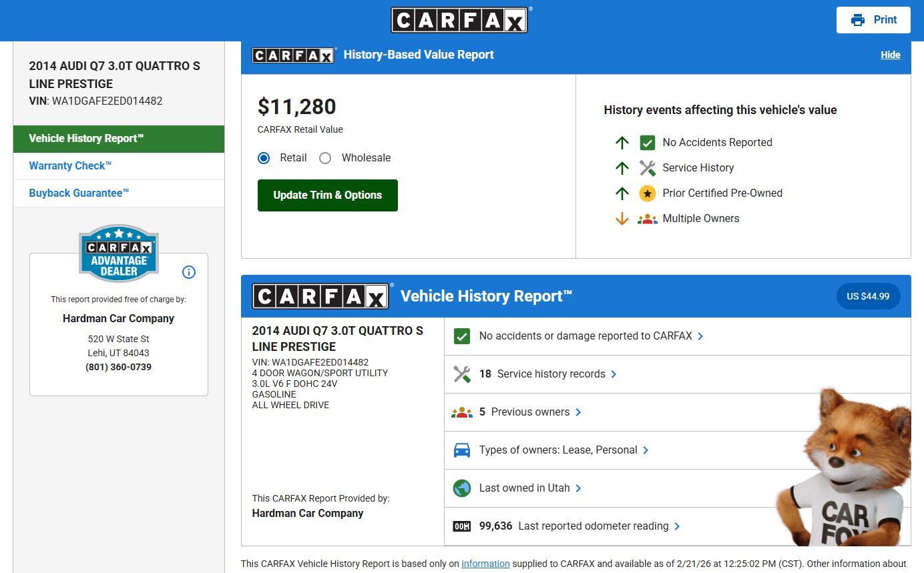Image resolution: width=924 pixels, height=573 pixels.
Task: Select the Retail value radio button
Action: 264,158
